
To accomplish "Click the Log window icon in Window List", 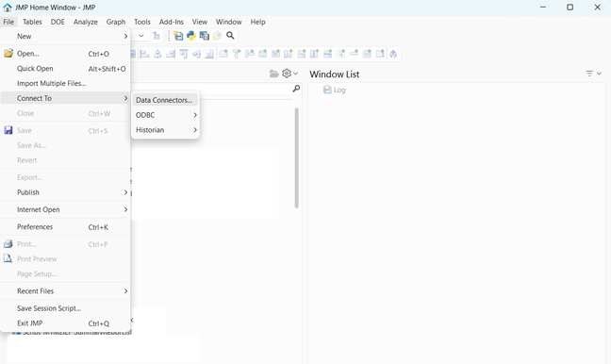I will click(x=327, y=90).
